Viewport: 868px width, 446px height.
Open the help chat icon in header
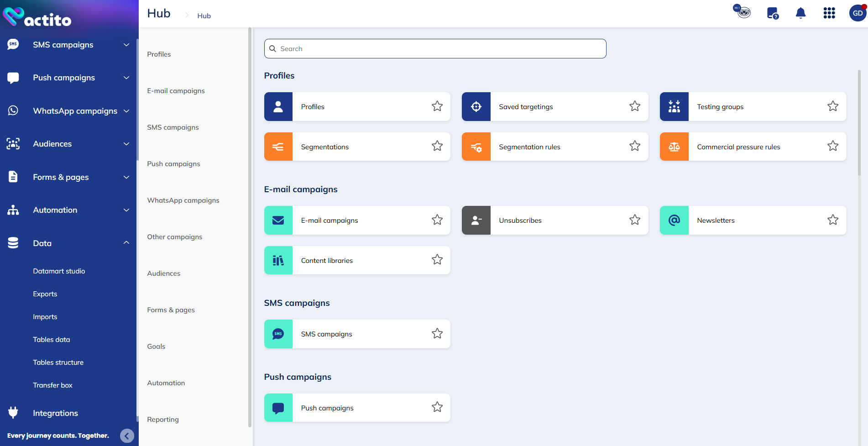pos(772,13)
